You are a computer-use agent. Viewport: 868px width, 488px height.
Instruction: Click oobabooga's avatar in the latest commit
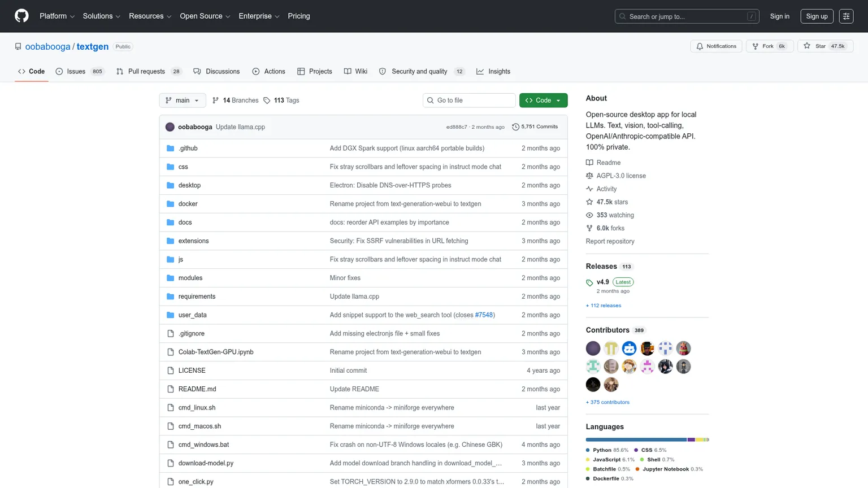point(170,127)
